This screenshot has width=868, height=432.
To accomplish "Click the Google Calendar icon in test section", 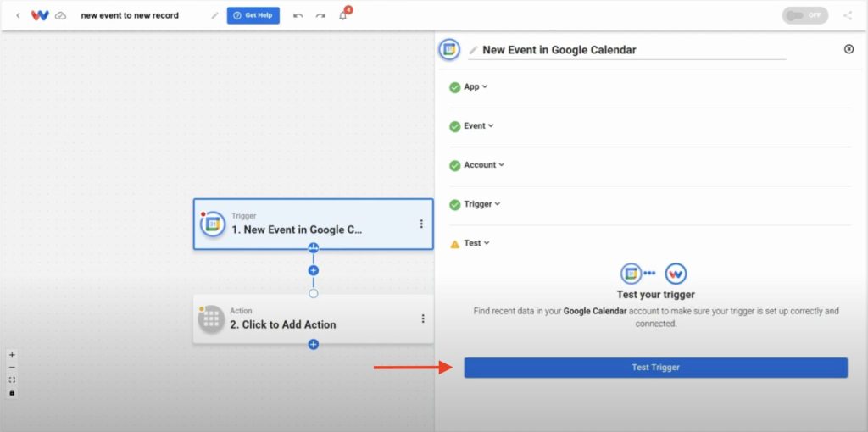I will click(x=631, y=274).
